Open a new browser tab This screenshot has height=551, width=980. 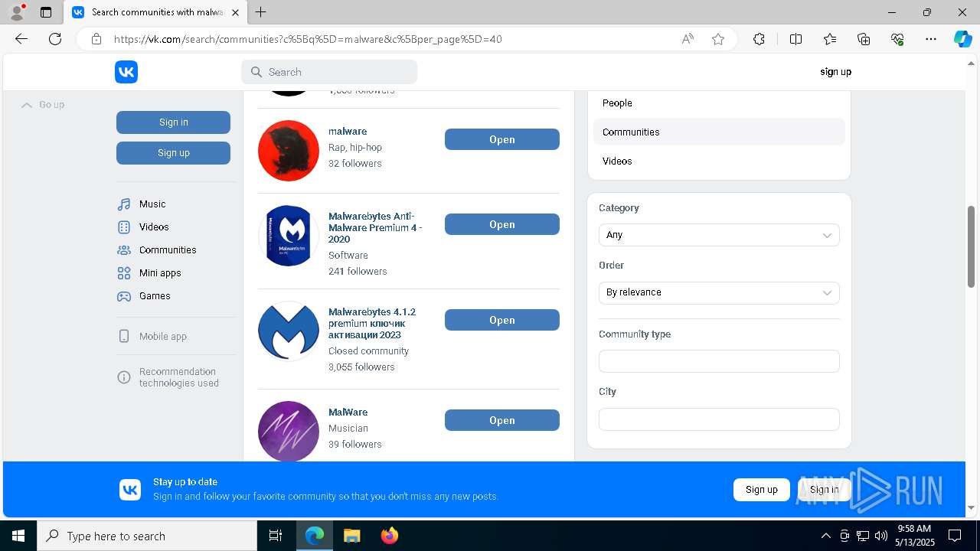tap(260, 12)
